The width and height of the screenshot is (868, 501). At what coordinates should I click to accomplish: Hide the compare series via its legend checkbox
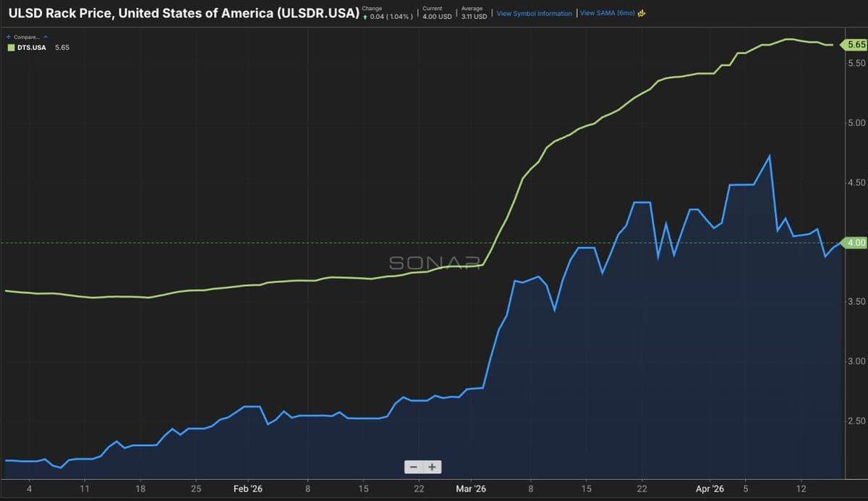tap(10, 47)
